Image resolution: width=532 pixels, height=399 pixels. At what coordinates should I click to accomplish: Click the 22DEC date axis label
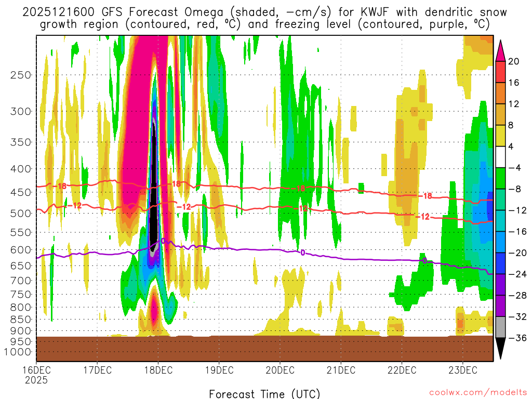[402, 370]
